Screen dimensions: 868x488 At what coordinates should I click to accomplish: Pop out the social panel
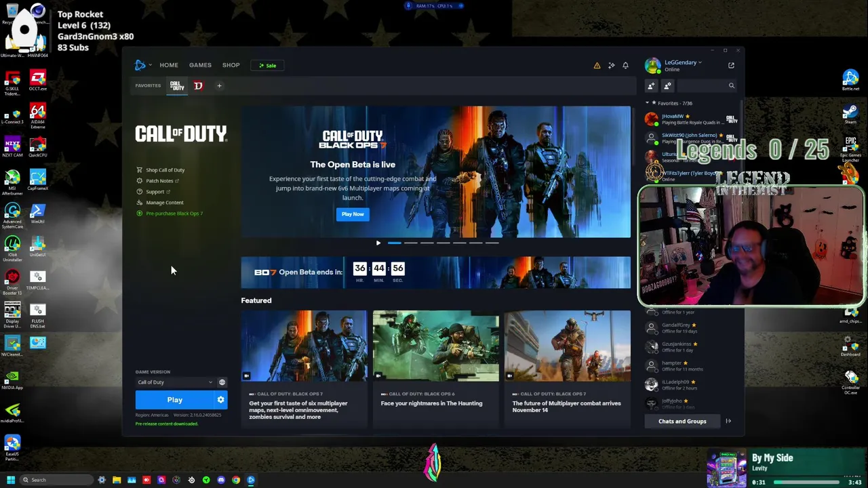(x=731, y=65)
